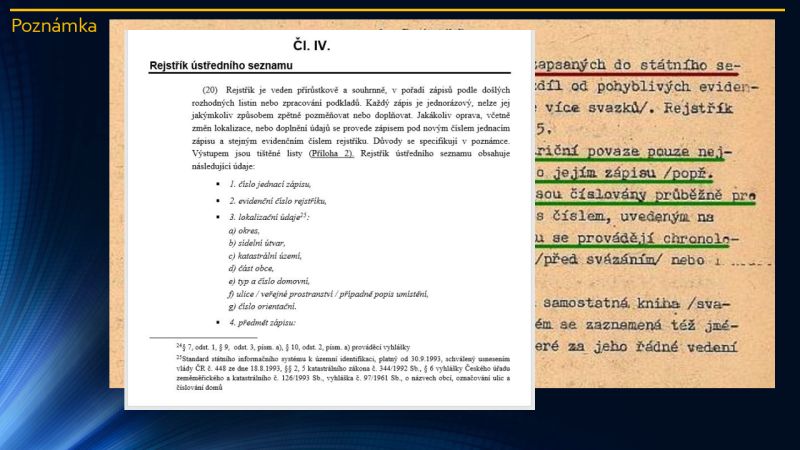Screen dimensions: 800x450
Task: Select sub-item 'c) katastrální území'
Action: (265, 256)
